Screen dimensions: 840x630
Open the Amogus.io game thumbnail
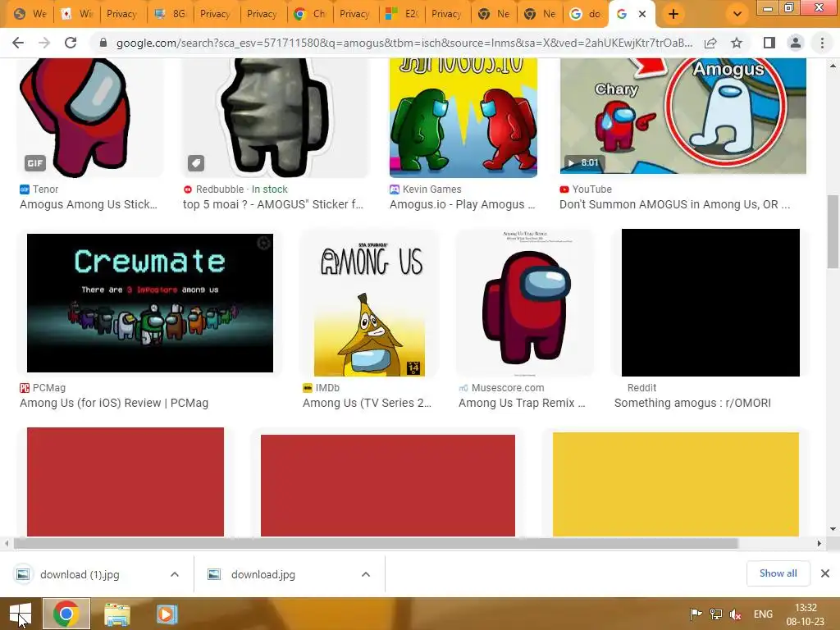click(x=463, y=118)
